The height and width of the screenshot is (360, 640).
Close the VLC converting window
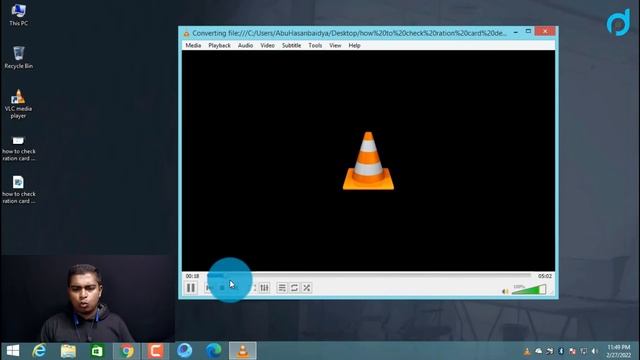coord(545,31)
